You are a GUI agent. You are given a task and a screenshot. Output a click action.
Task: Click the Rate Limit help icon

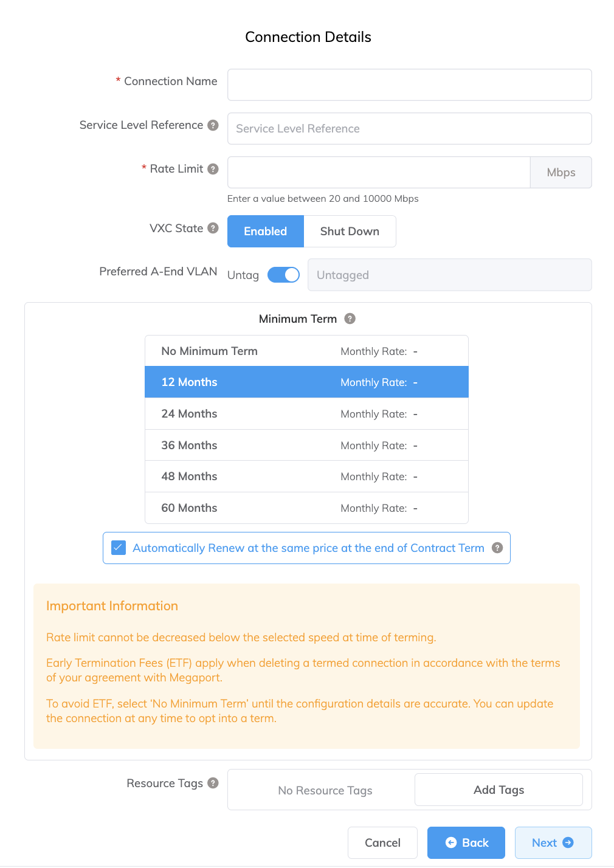[212, 169]
